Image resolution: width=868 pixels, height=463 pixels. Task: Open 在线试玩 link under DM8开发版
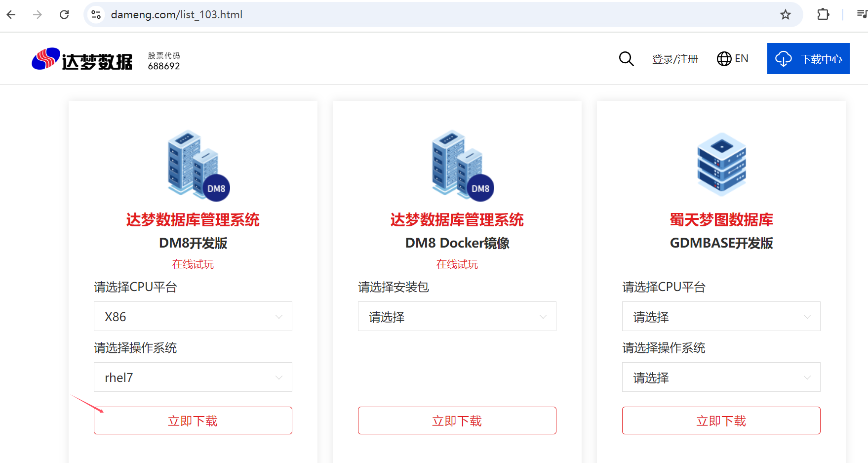tap(193, 264)
